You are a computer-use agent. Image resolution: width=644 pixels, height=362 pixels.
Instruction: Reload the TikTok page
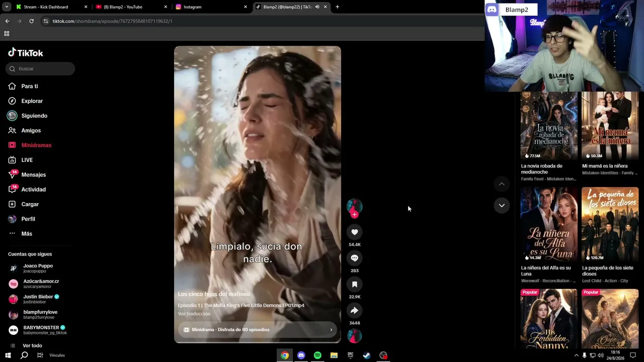tap(31, 21)
